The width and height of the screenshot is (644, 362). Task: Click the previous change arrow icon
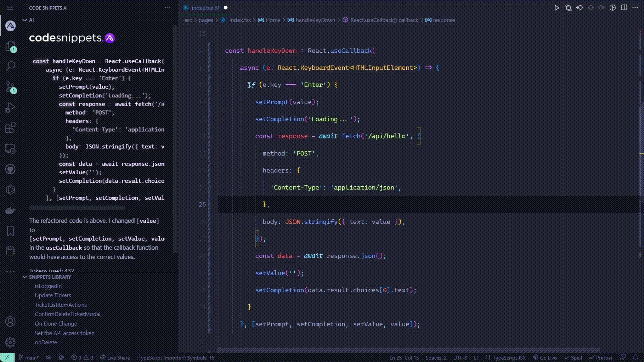click(579, 8)
